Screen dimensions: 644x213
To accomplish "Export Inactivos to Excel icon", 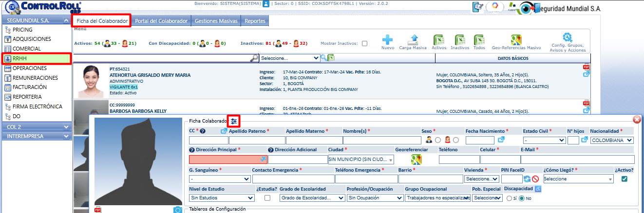I will [460, 40].
